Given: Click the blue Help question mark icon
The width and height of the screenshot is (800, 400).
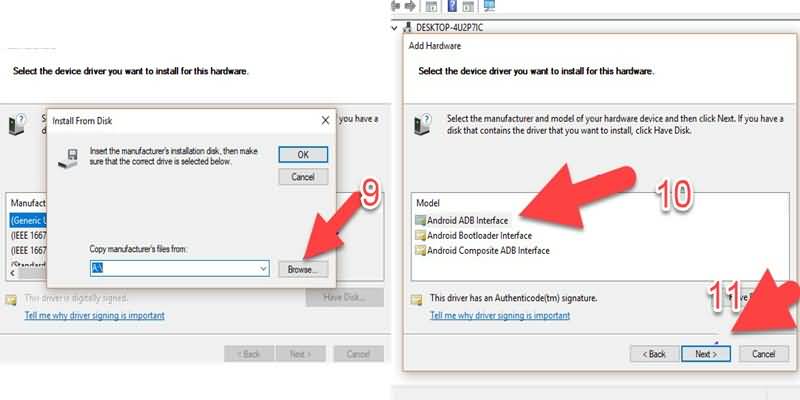Looking at the screenshot, I should point(452,6).
